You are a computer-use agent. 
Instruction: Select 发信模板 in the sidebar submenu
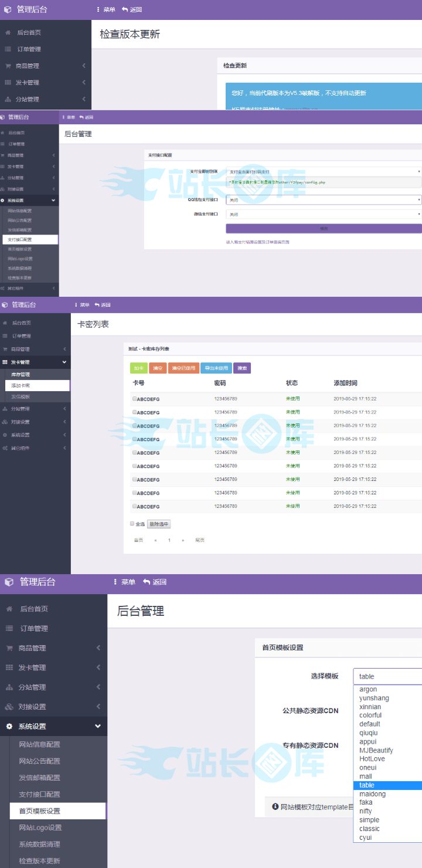point(21,397)
